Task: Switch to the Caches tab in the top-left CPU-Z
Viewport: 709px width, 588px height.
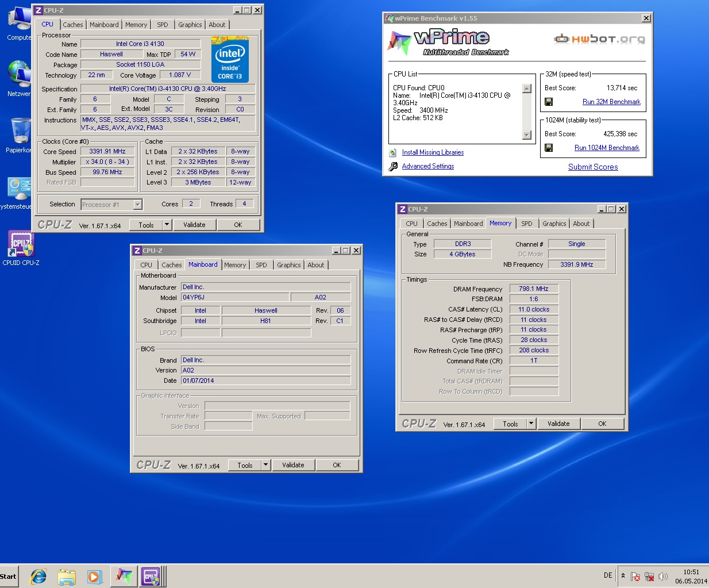Action: [x=73, y=25]
